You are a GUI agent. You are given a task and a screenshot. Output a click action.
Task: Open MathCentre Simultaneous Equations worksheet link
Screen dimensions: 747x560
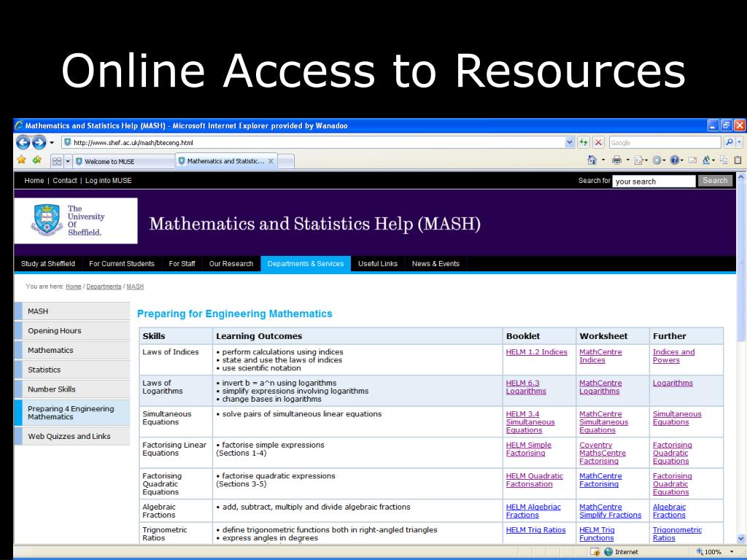[x=603, y=422]
